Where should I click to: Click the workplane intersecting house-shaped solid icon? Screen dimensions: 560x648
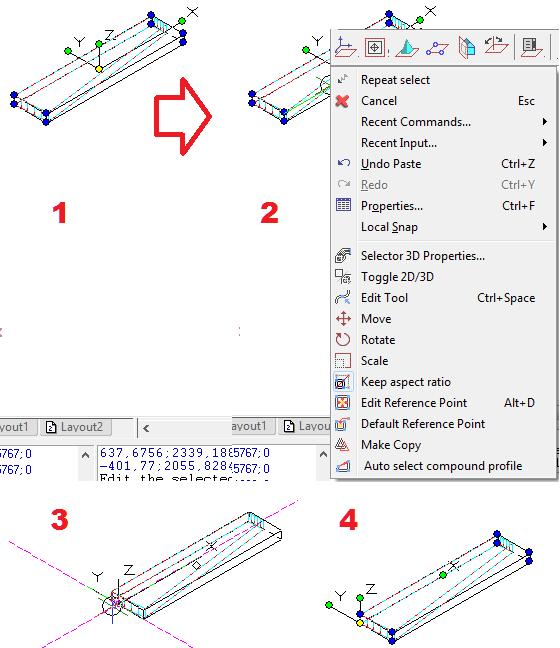(467, 47)
